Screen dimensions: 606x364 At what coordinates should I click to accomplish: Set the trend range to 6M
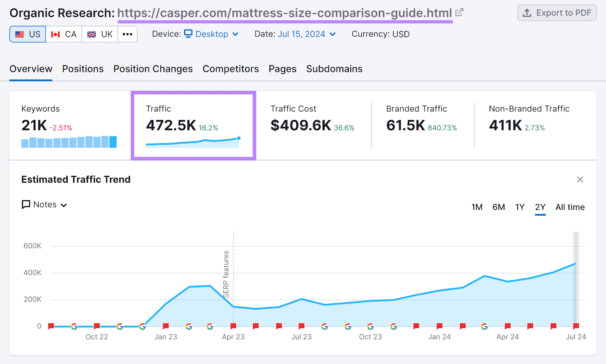498,207
